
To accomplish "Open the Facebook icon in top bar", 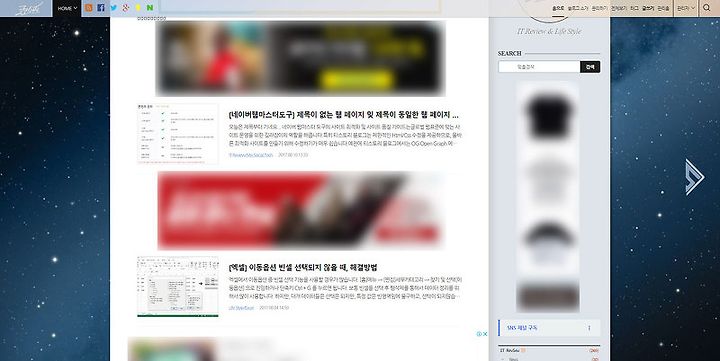I will (x=101, y=8).
